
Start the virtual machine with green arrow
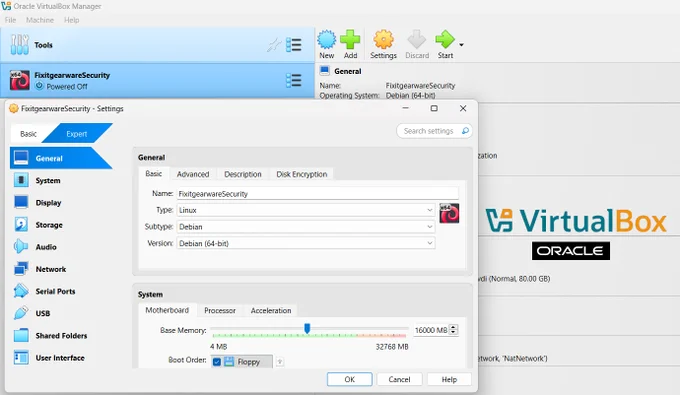[x=445, y=40]
